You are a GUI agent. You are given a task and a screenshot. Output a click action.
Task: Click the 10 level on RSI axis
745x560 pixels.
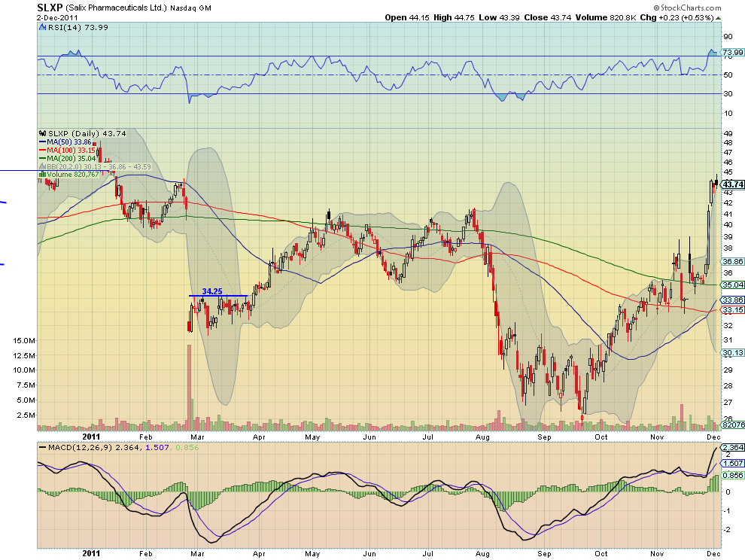coord(728,113)
